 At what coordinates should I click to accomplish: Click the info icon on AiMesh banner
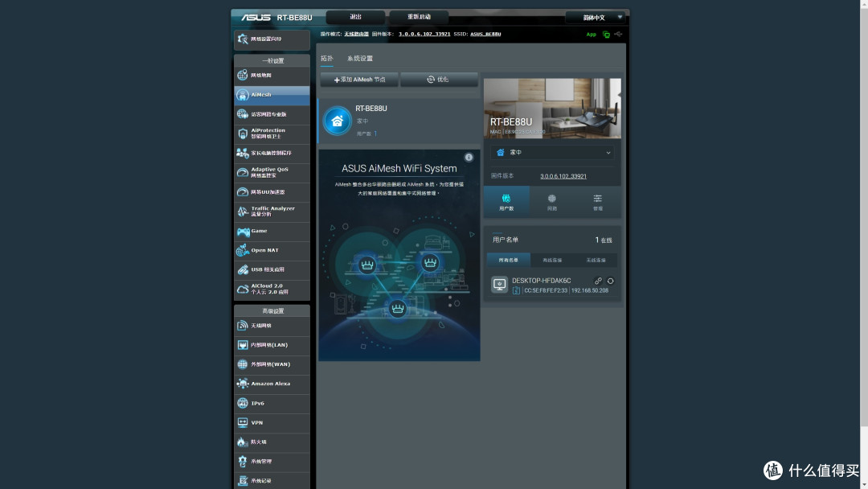[x=469, y=158]
